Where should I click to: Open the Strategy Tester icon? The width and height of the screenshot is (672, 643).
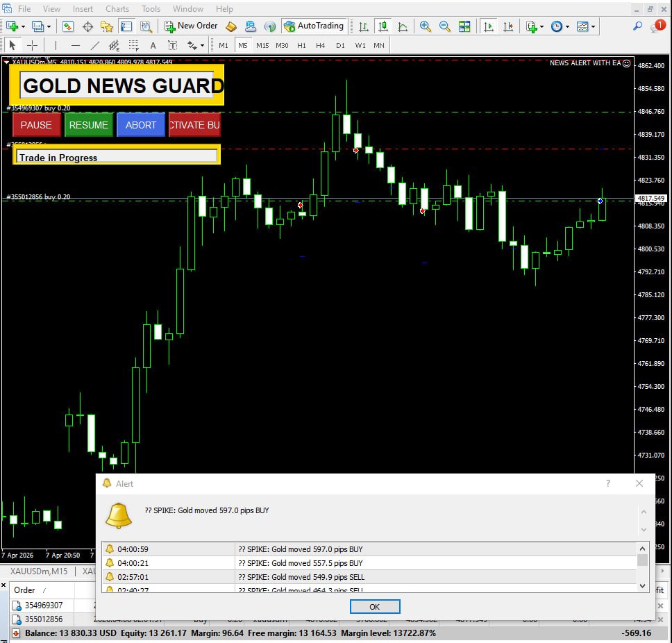coord(146,26)
